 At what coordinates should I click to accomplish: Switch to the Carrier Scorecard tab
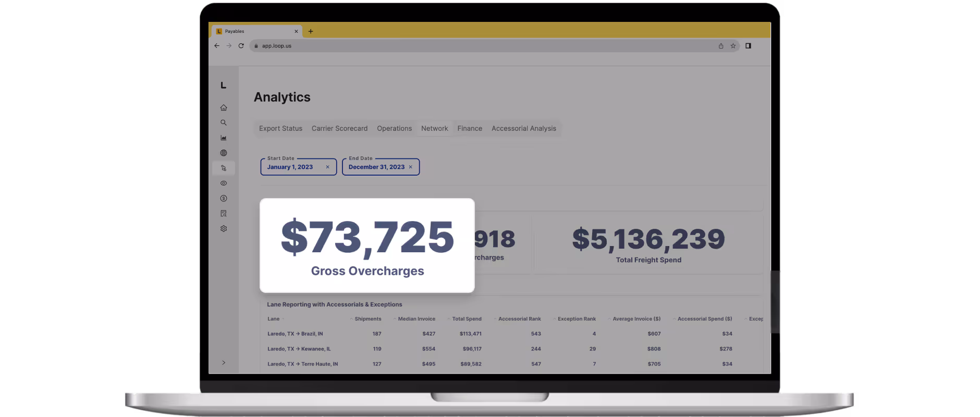coord(339,129)
